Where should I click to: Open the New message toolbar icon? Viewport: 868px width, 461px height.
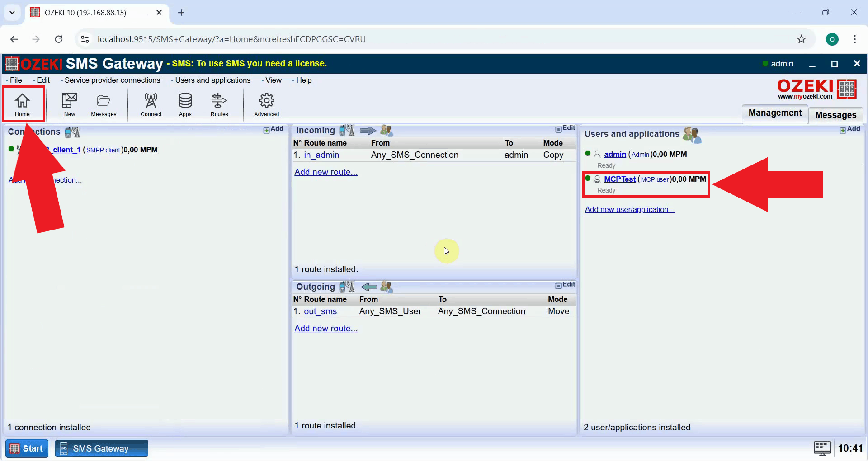click(69, 104)
